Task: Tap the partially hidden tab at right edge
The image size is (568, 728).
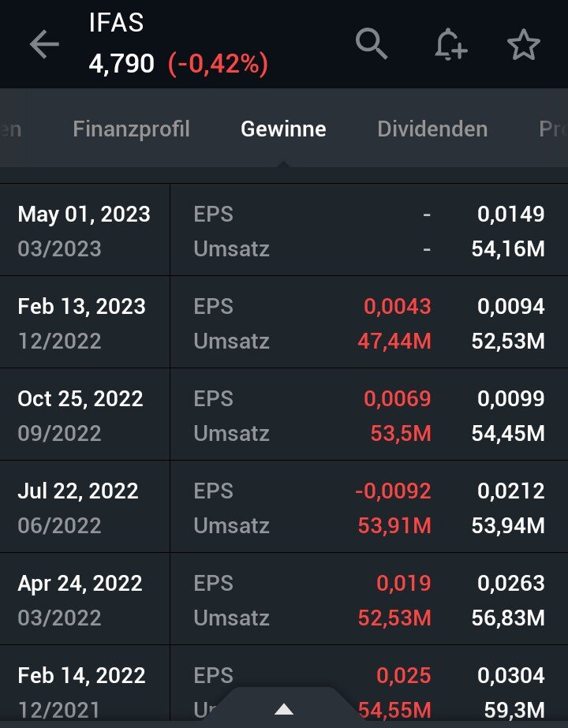Action: pyautogui.click(x=552, y=129)
